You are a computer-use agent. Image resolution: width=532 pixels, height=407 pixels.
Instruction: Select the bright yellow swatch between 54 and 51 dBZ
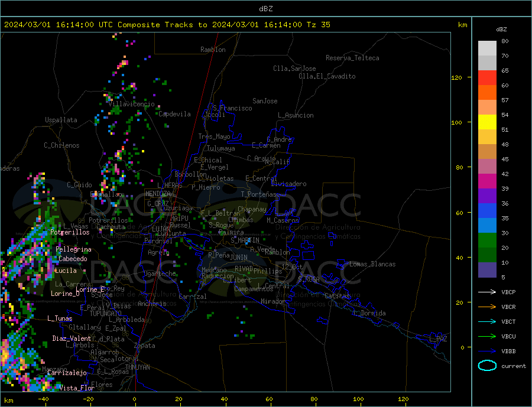(x=487, y=122)
